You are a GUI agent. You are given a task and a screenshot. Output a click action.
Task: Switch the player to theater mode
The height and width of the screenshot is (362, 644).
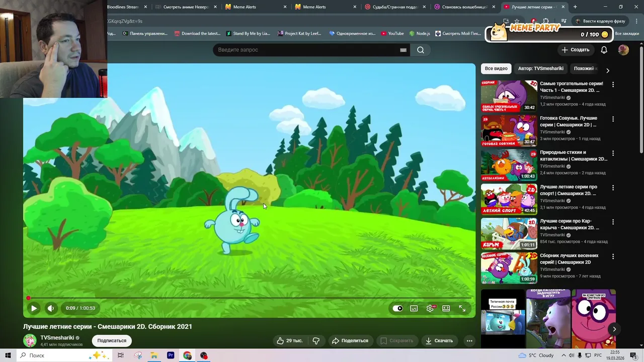point(446,308)
